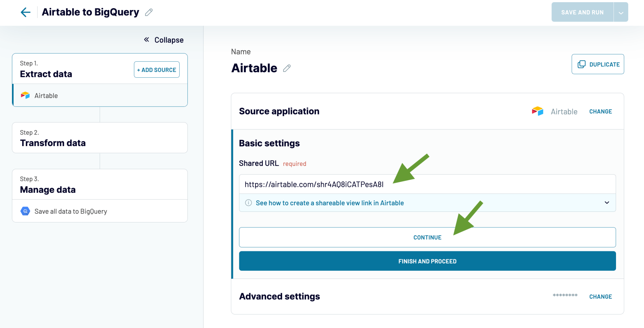Expand the shareable view link help chevron
Screen dimensions: 644x328
pyautogui.click(x=607, y=203)
